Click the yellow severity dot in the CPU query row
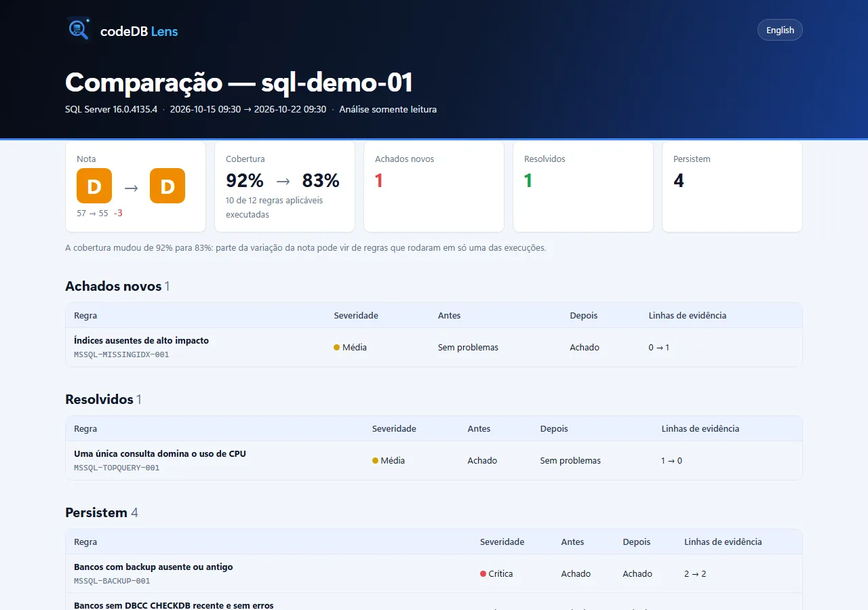868x610 pixels. click(x=375, y=460)
